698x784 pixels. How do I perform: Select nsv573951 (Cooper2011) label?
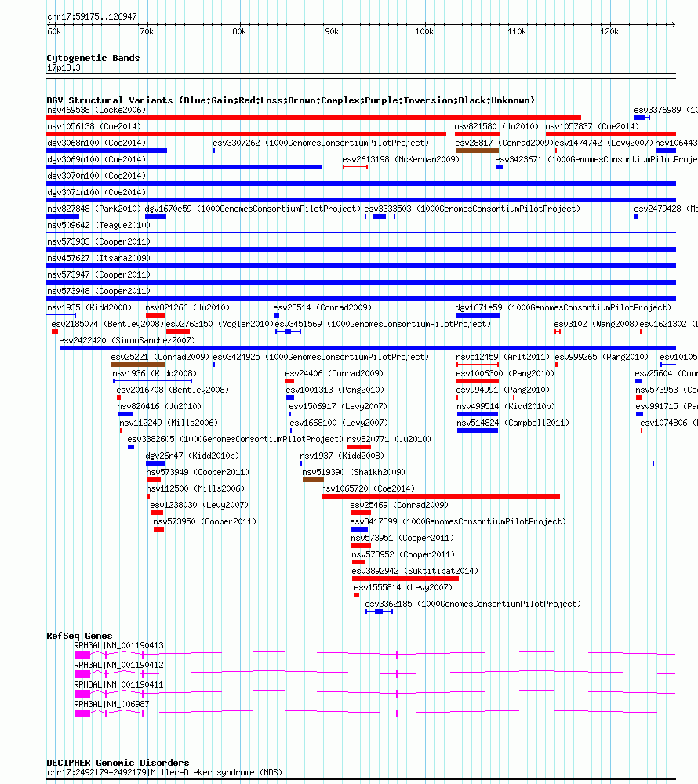[x=402, y=539]
